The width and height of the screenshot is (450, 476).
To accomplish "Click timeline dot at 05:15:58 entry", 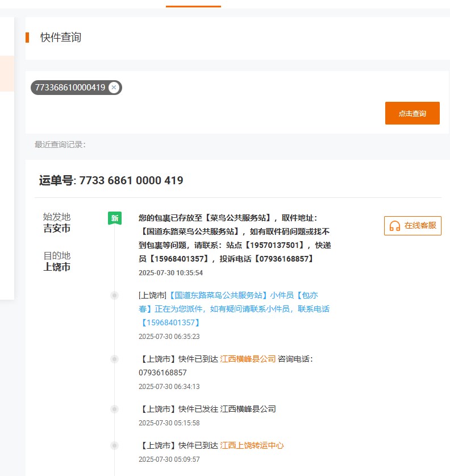I will click(114, 409).
